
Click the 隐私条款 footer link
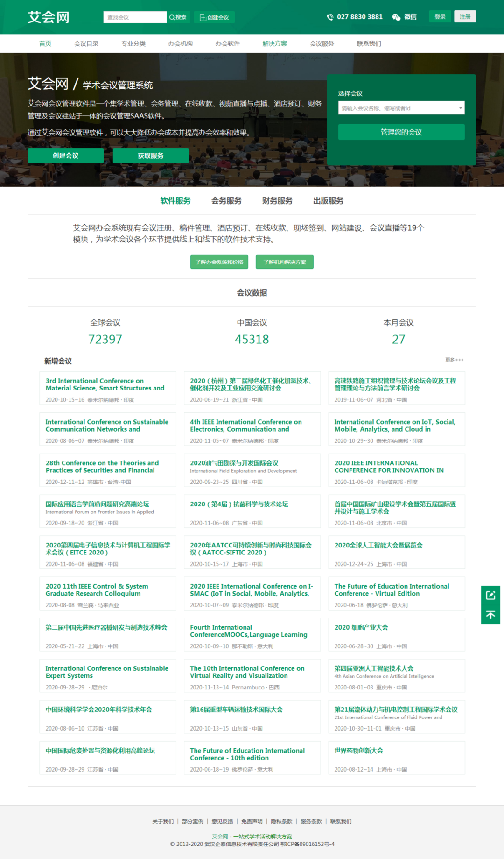[x=281, y=821]
